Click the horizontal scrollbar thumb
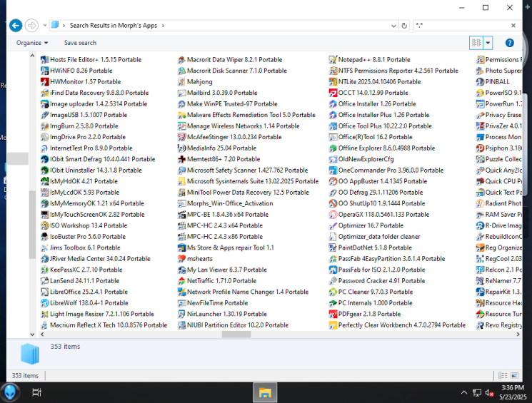The image size is (532, 403). pos(236,335)
